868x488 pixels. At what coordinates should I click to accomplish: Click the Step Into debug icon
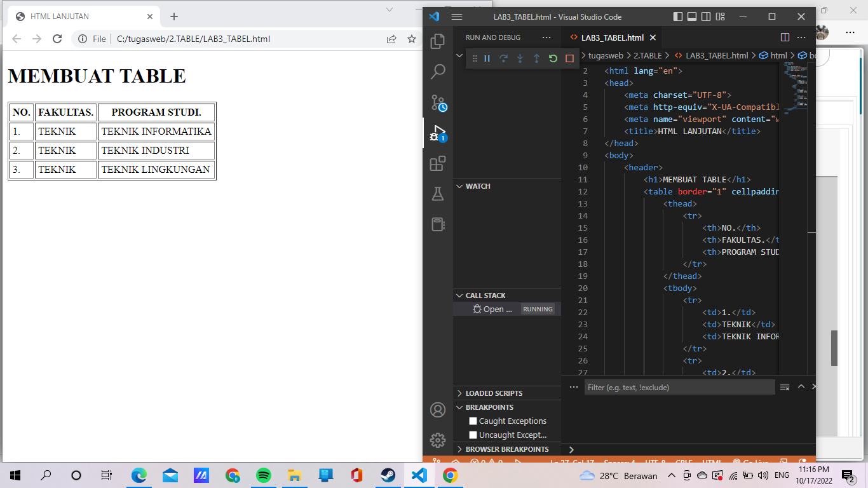coord(520,58)
